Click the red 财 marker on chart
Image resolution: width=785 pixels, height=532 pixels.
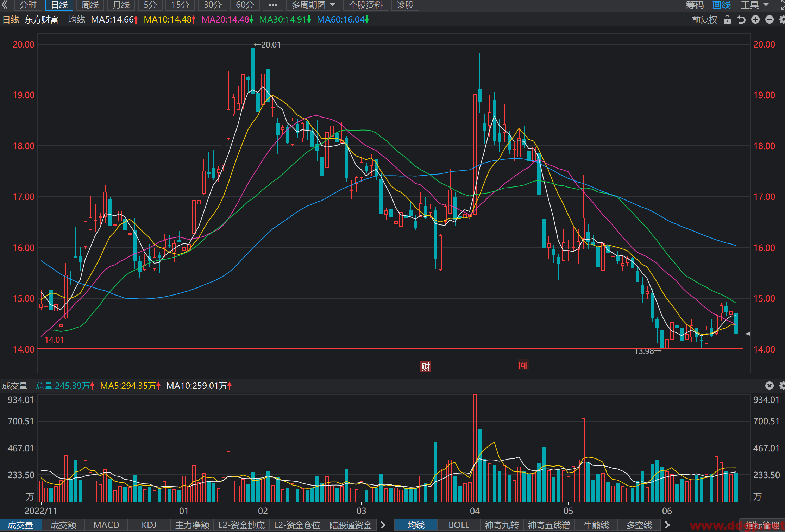pos(426,367)
